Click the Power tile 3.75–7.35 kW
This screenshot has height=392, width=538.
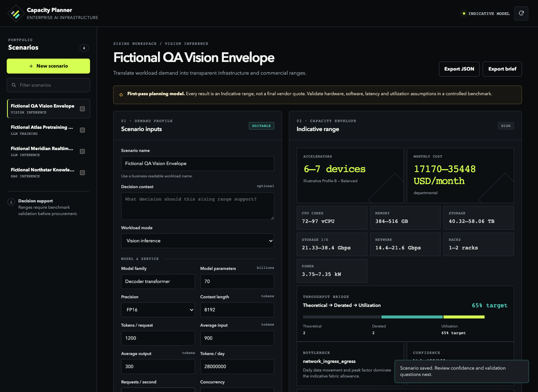332,271
